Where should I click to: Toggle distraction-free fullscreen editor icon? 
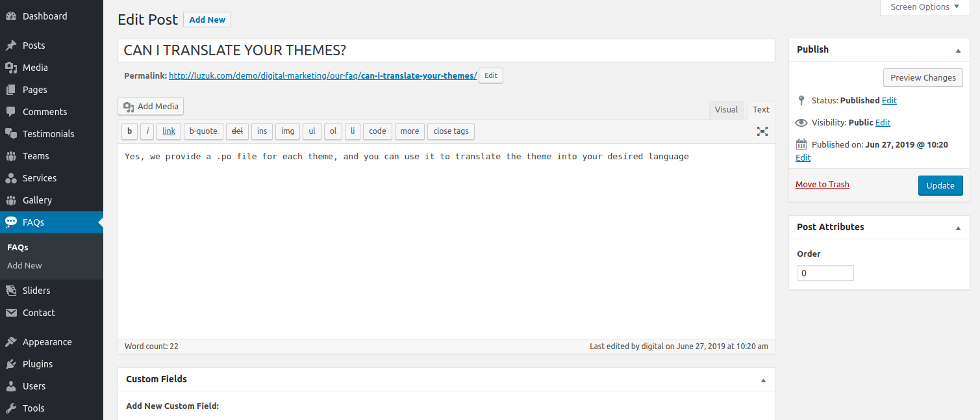point(762,131)
